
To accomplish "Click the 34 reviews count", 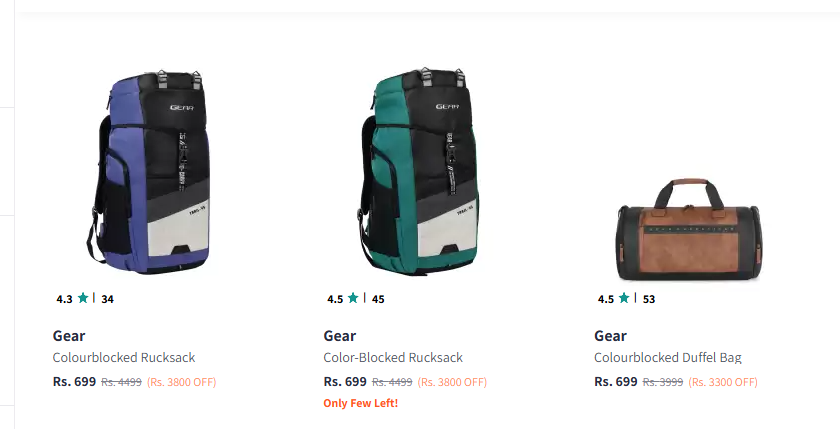I will pos(107,299).
